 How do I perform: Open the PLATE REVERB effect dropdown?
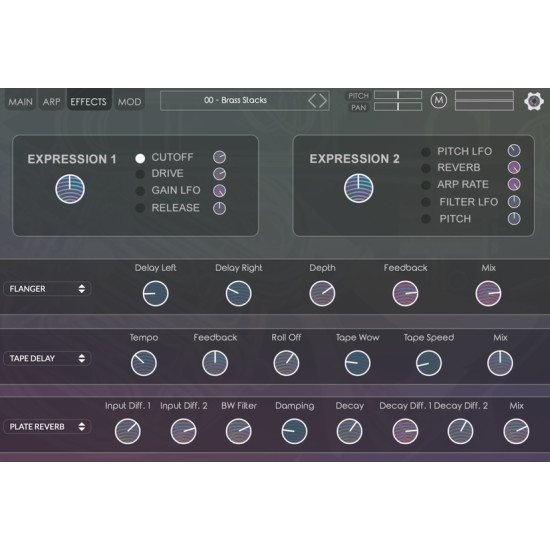click(x=47, y=427)
